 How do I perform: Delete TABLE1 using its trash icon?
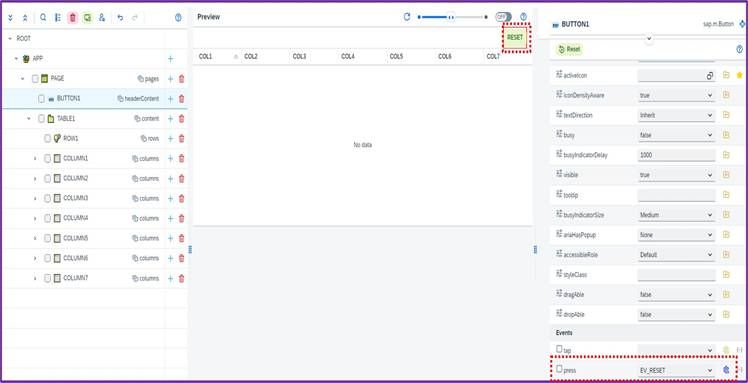pyautogui.click(x=181, y=119)
